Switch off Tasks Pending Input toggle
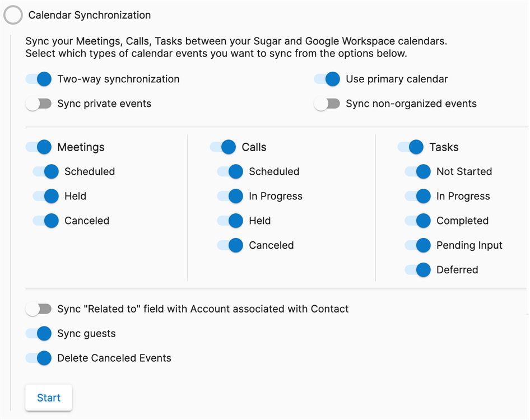Image resolution: width=530 pixels, height=420 pixels. coord(418,245)
